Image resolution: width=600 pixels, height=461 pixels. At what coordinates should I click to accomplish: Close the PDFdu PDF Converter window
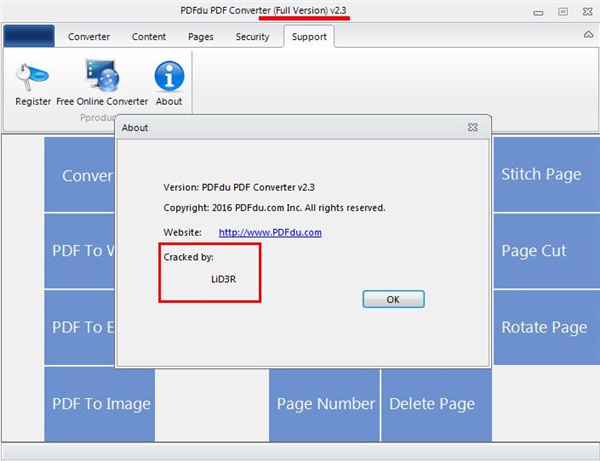coord(588,12)
